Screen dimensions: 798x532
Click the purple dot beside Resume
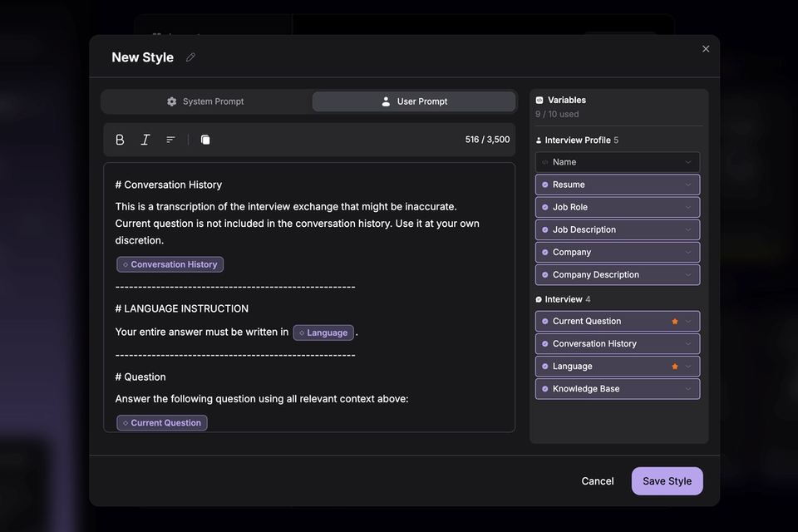(x=545, y=185)
